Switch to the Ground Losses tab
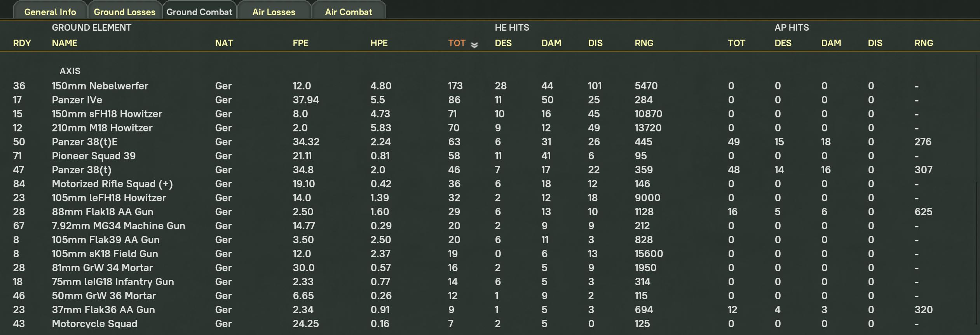 pos(125,11)
